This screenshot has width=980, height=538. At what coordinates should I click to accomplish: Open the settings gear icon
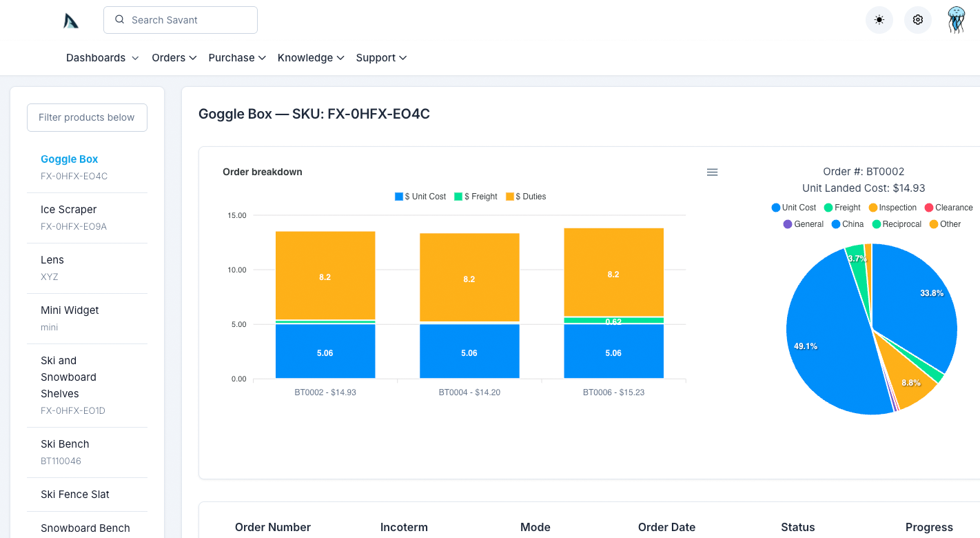917,19
